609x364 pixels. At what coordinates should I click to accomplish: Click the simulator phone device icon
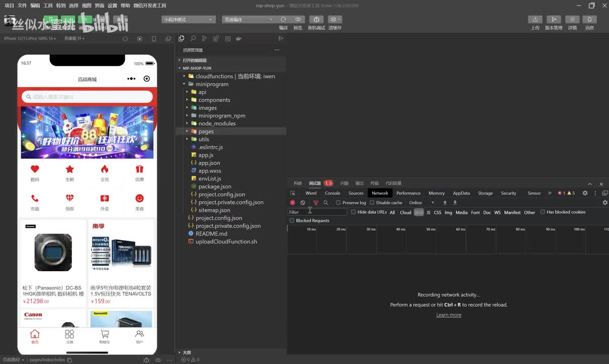coord(154,38)
